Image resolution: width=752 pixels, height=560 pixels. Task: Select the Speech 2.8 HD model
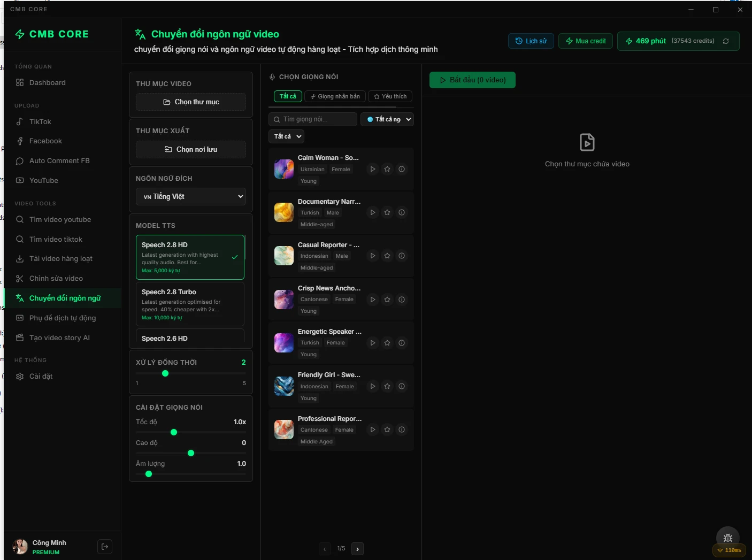click(x=190, y=257)
